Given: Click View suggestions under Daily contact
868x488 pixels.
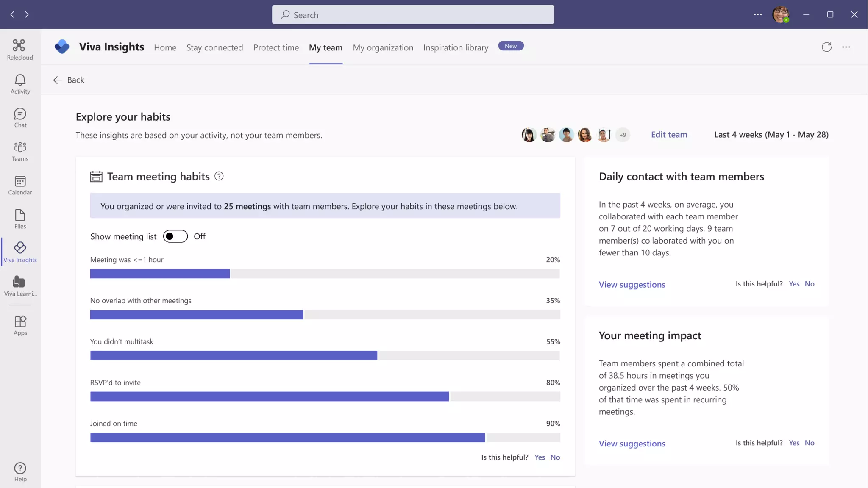Looking at the screenshot, I should pos(632,284).
